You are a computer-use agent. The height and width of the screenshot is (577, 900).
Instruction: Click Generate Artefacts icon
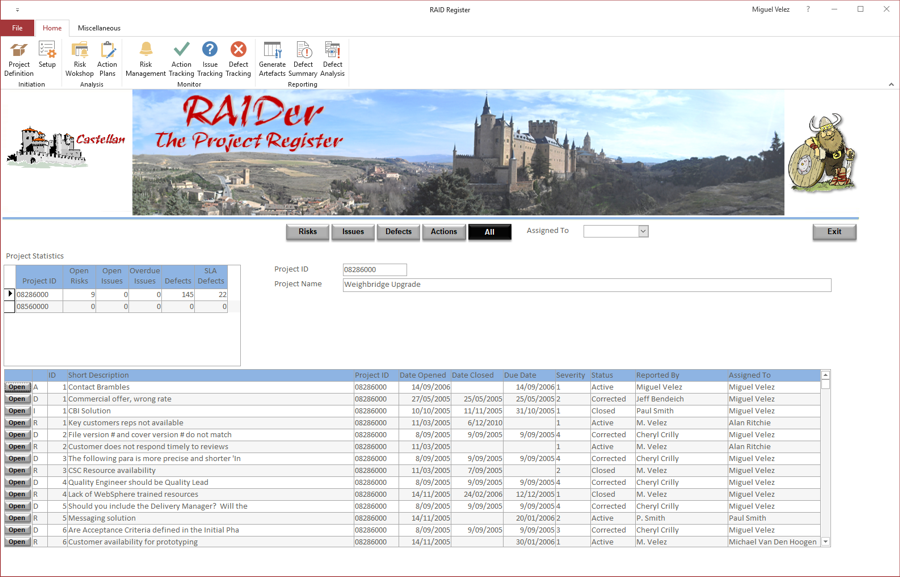[x=272, y=59]
